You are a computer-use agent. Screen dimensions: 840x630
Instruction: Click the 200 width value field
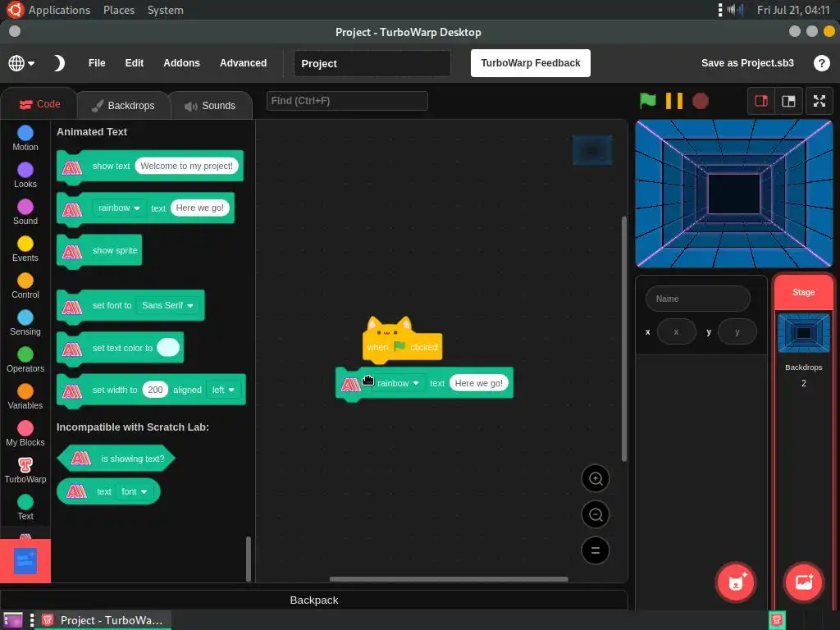point(155,390)
